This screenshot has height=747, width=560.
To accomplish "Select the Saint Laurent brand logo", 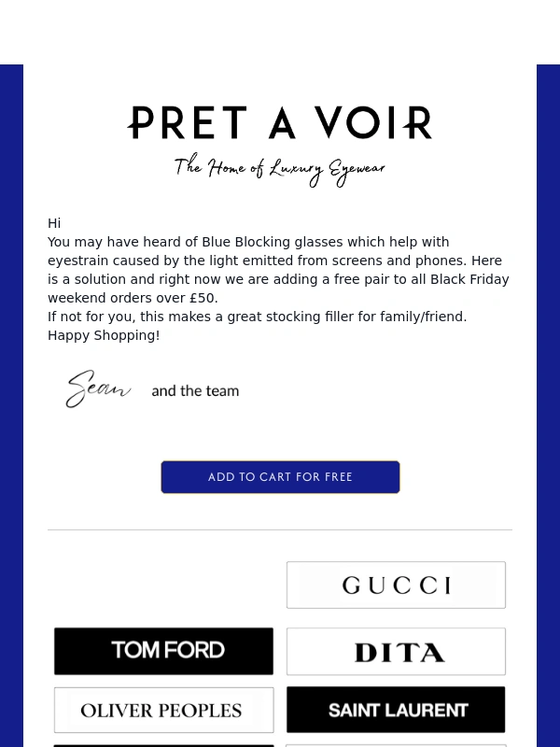I will [x=396, y=711].
